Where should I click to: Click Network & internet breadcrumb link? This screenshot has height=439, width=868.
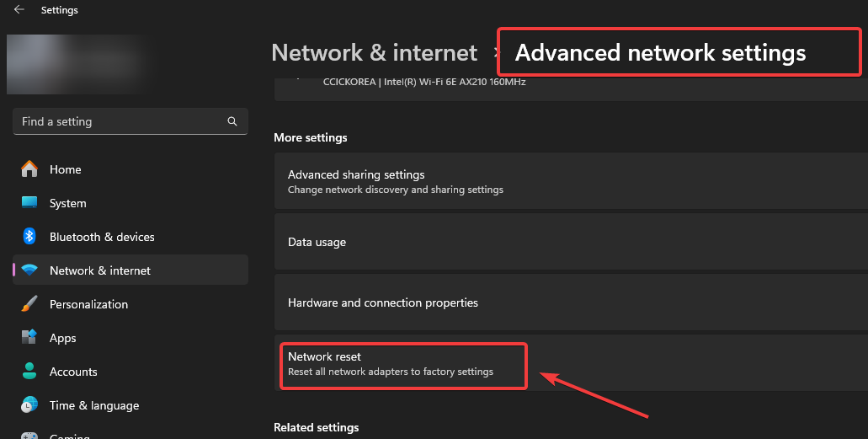pos(374,52)
